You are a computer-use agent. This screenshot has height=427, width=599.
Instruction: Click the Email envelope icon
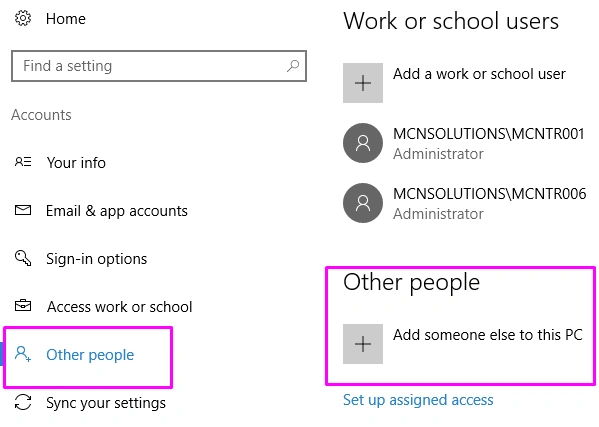(23, 210)
